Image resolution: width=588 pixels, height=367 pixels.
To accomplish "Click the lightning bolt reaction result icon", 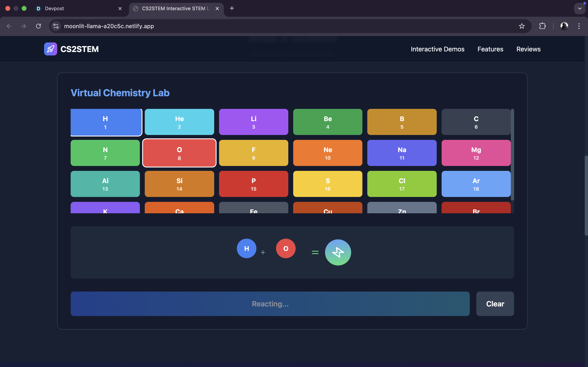I will pyautogui.click(x=338, y=252).
